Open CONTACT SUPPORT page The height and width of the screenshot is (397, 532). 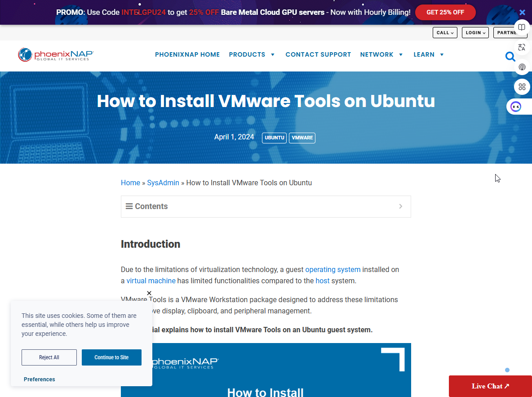(x=318, y=55)
